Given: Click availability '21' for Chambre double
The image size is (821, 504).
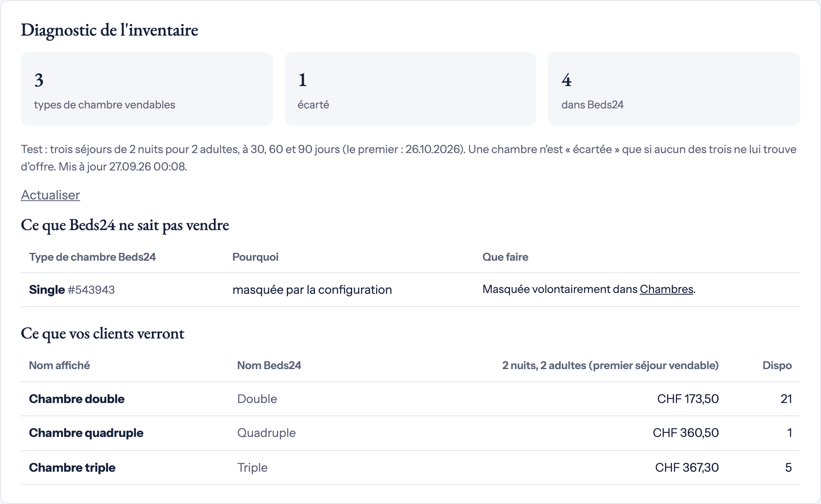Looking at the screenshot, I should coord(786,399).
